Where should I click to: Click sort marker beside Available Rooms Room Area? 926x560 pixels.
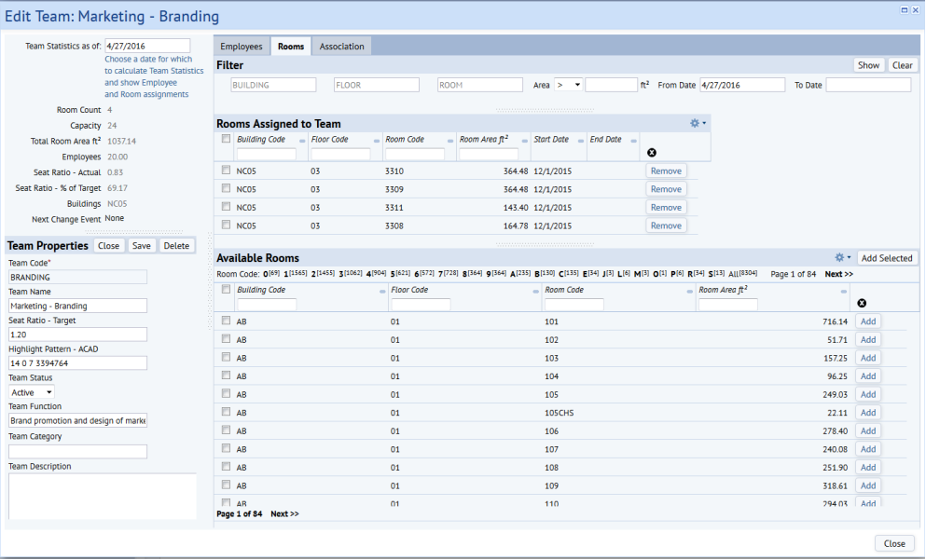click(843, 292)
